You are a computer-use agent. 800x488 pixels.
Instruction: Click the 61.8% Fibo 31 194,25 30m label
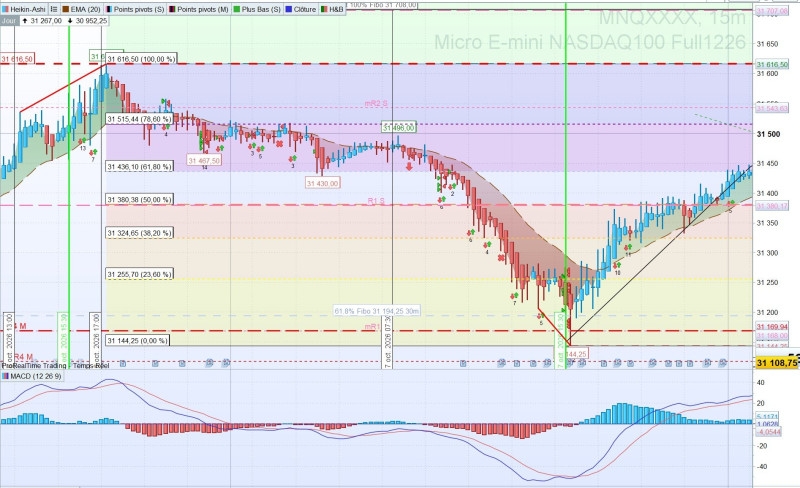click(377, 311)
